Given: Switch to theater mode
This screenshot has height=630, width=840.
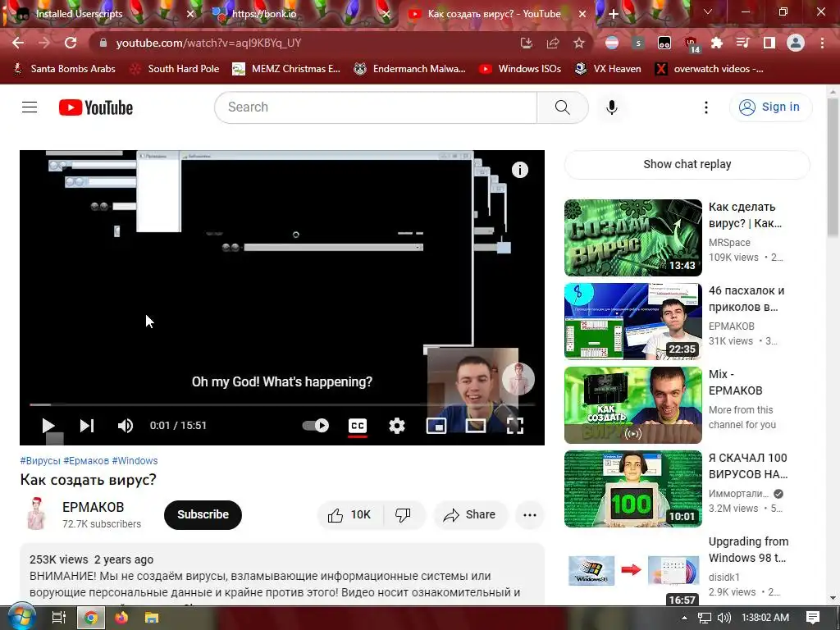Looking at the screenshot, I should (x=475, y=426).
